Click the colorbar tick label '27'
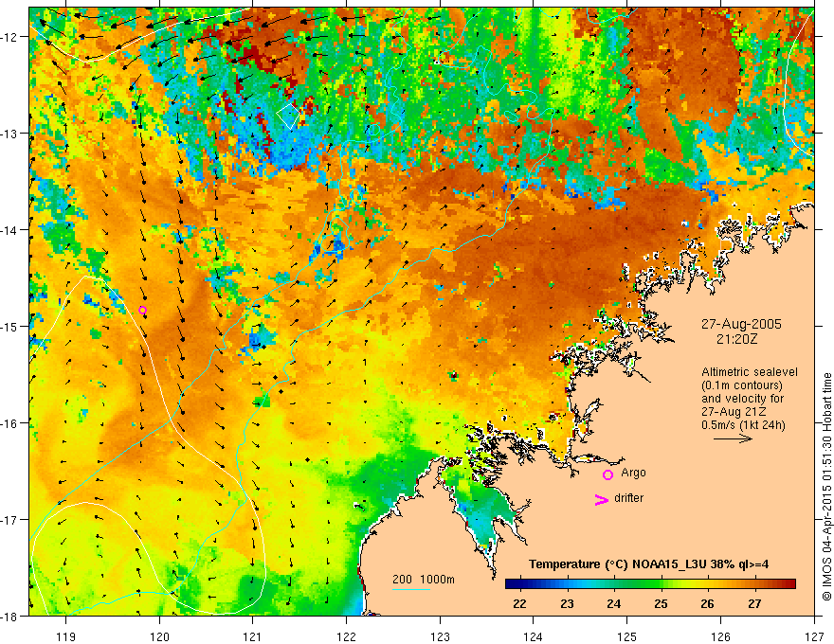Image resolution: width=834 pixels, height=644 pixels. 754,603
